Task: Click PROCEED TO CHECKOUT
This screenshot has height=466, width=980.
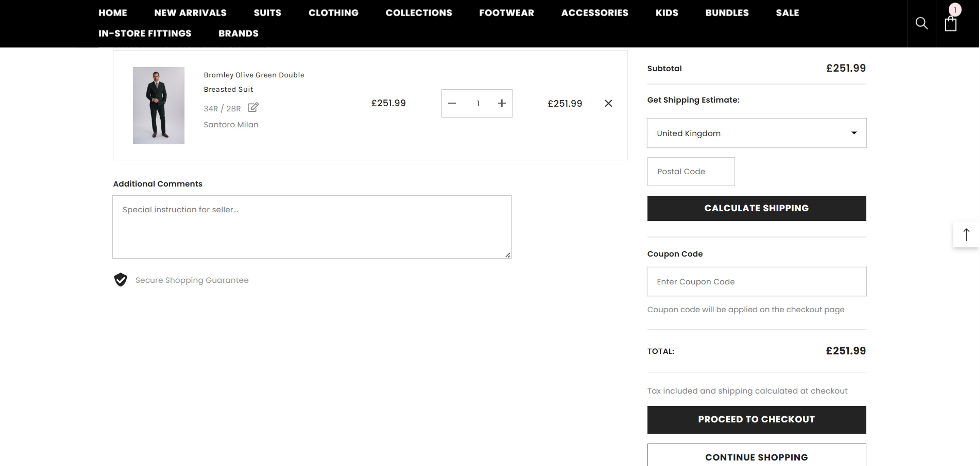Action: pos(756,419)
